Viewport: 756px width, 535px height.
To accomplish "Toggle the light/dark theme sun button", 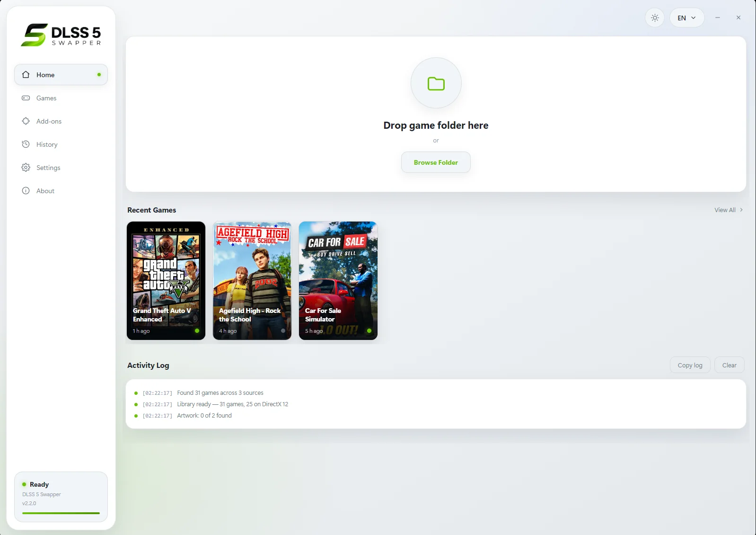I will (x=655, y=18).
